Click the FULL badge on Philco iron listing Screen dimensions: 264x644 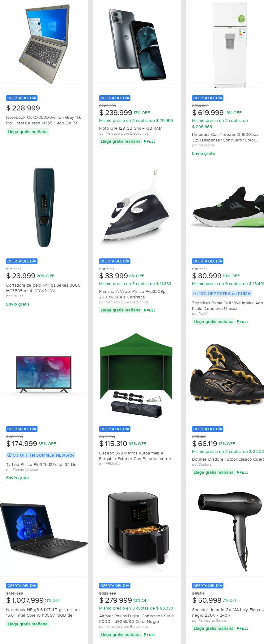[x=149, y=310]
